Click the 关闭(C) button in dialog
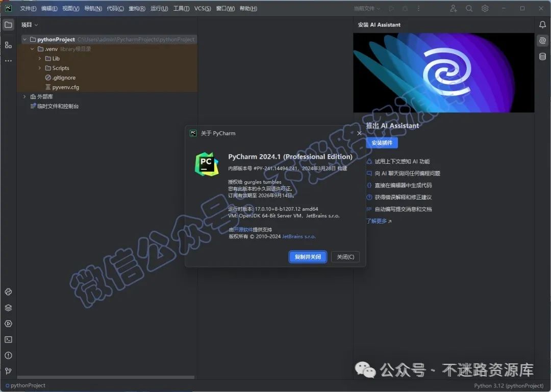The image size is (551, 392). coord(345,257)
